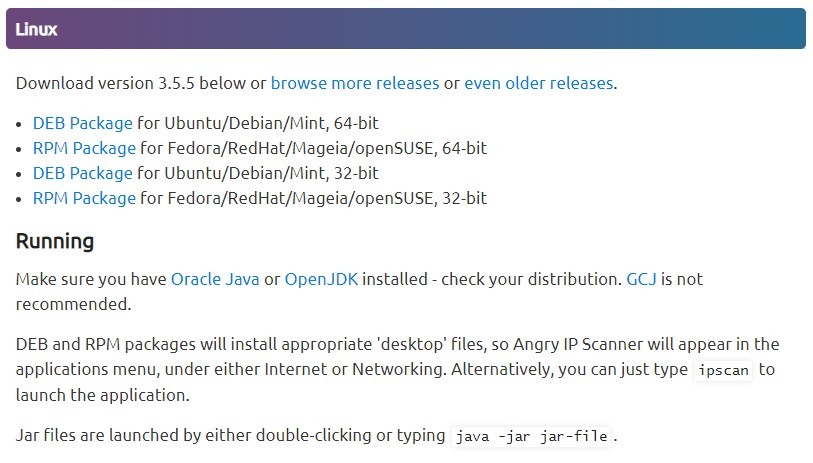Open the browse more releases link
The height and width of the screenshot is (463, 813).
[355, 83]
